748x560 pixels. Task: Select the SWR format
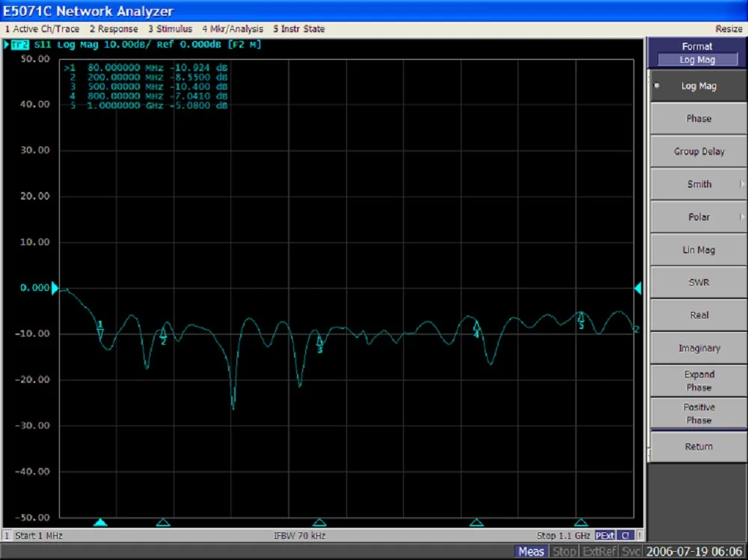point(699,283)
